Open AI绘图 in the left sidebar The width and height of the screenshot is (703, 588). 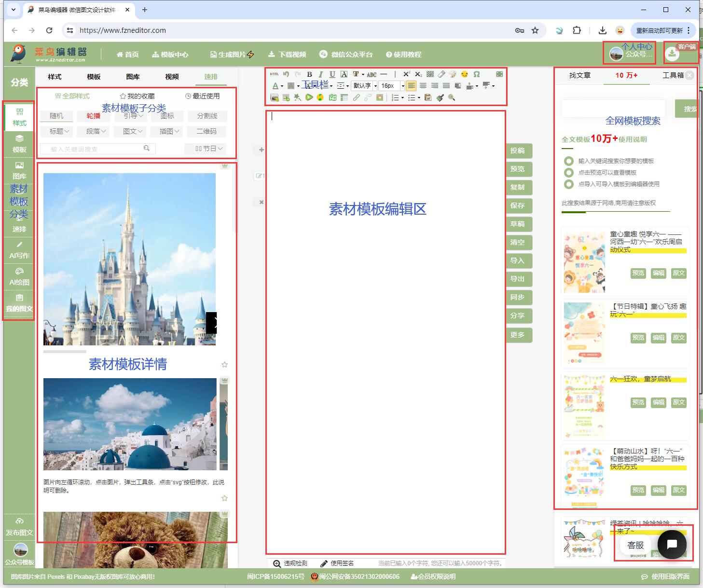pyautogui.click(x=19, y=276)
